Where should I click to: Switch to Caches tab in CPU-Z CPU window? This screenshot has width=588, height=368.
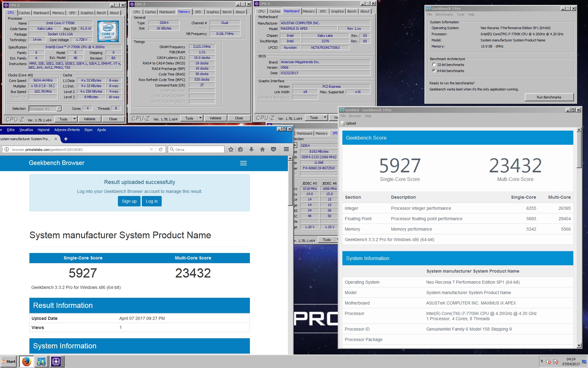(x=24, y=13)
